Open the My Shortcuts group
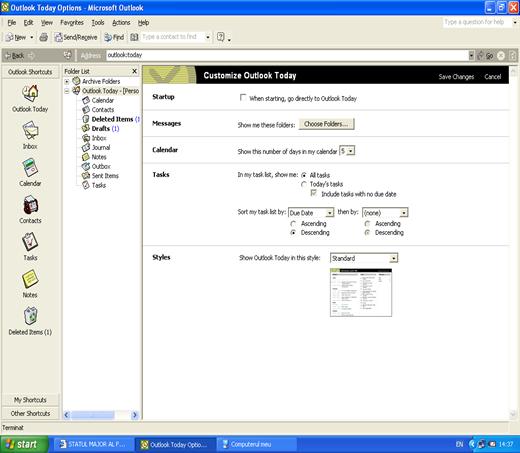Screen dimensions: 520x453 coord(30,400)
